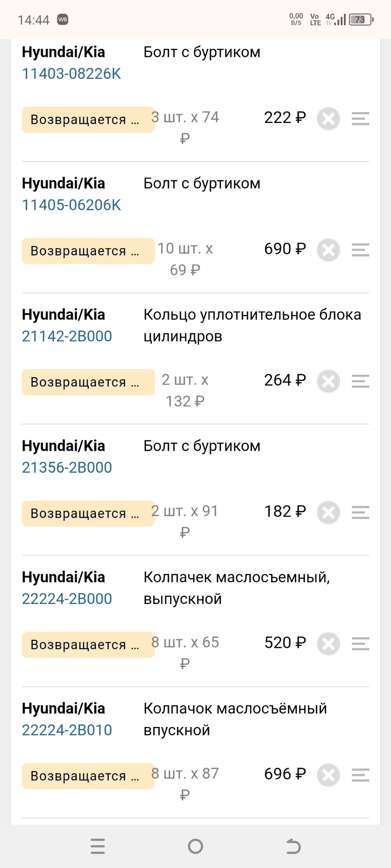This screenshot has width=391, height=868.
Task: Expand the Возвращается label on 21356-2B000 item
Action: 88,513
